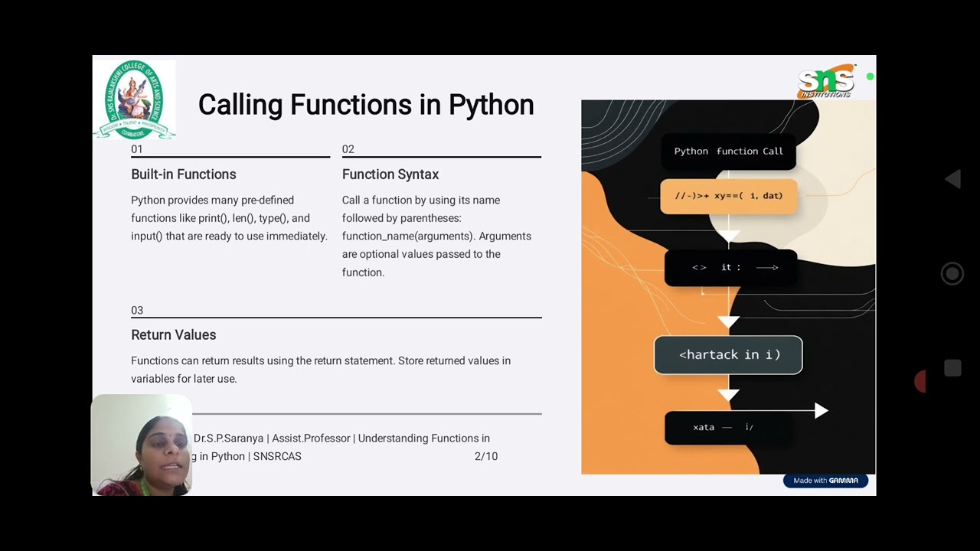Click the Function Syntax heading
This screenshot has width=980, height=551.
[x=390, y=174]
